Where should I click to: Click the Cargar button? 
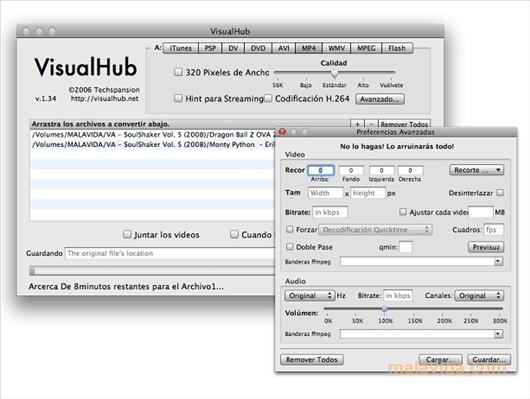click(x=440, y=359)
